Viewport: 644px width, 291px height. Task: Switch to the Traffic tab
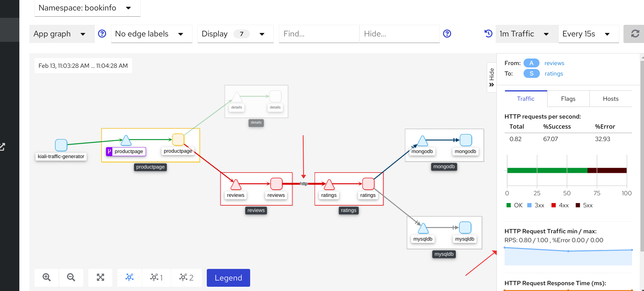coord(526,99)
